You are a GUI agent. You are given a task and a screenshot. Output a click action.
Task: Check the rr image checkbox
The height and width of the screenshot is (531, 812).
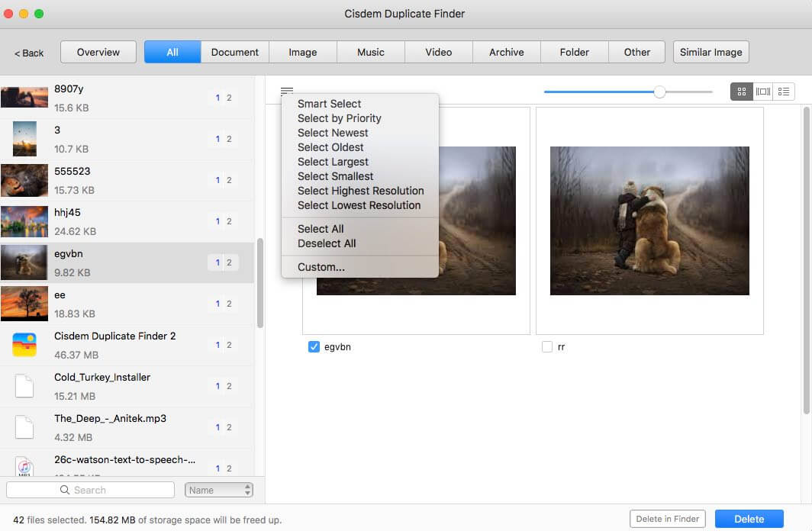tap(546, 347)
